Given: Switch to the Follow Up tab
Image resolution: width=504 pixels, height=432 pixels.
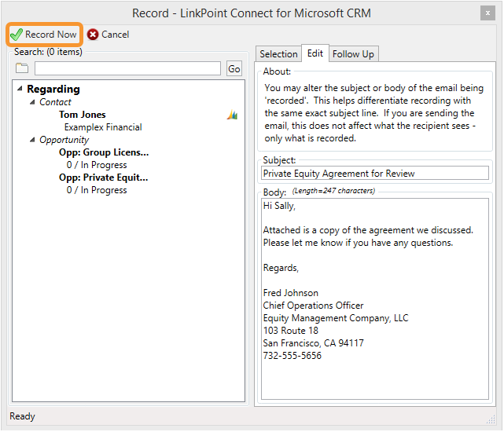Looking at the screenshot, I should 353,54.
